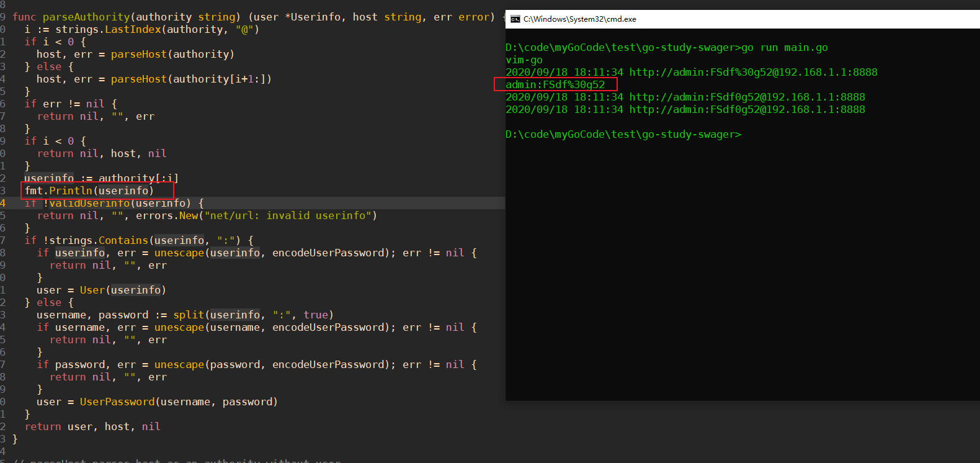The image size is (980, 463).
Task: Click the line 'user = User(userinfo)'
Action: 102,290
